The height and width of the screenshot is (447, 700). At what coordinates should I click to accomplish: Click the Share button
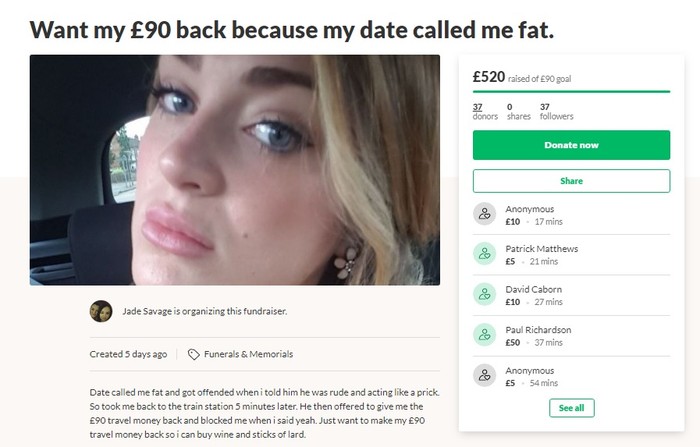(571, 181)
